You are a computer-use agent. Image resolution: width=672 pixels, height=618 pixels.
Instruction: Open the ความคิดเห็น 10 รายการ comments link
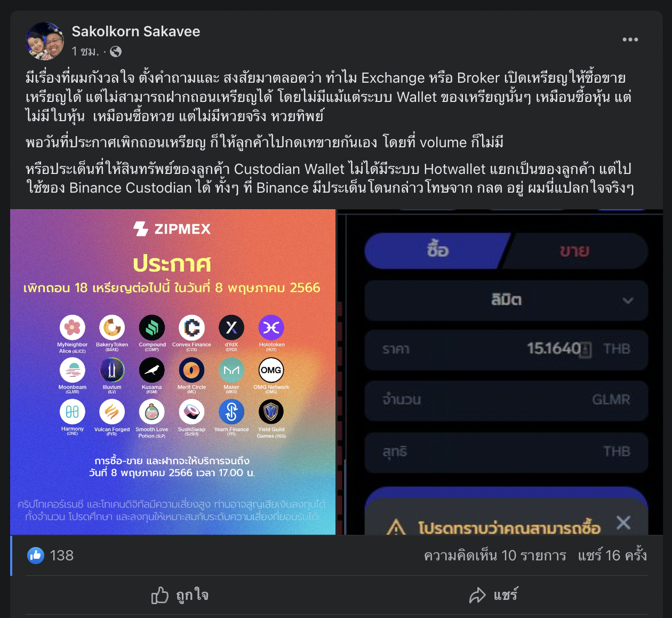pos(495,556)
